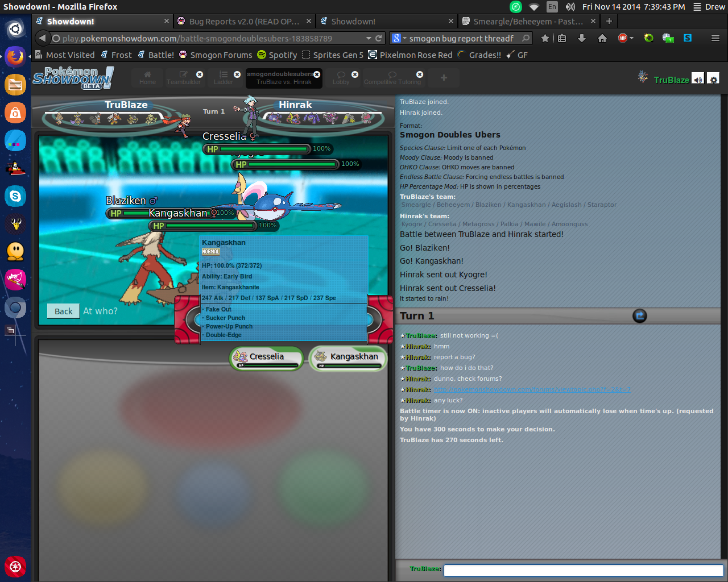The image size is (728, 582).
Task: Open the Spotify bookmark
Action: pos(277,55)
